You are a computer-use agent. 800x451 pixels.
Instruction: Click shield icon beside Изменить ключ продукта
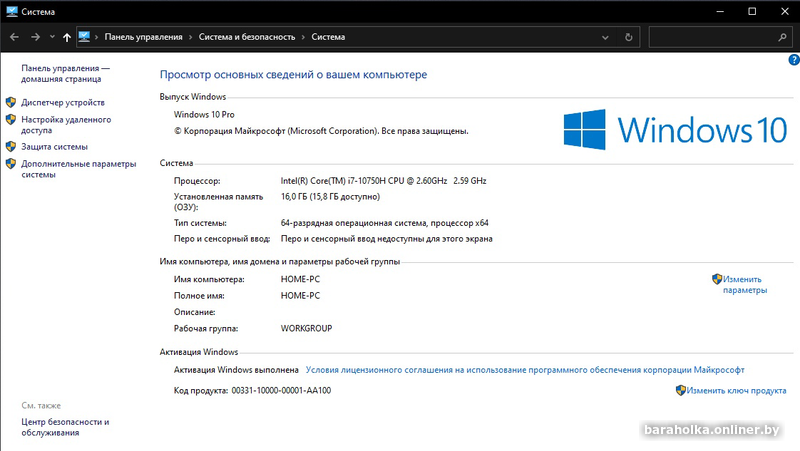(x=681, y=390)
